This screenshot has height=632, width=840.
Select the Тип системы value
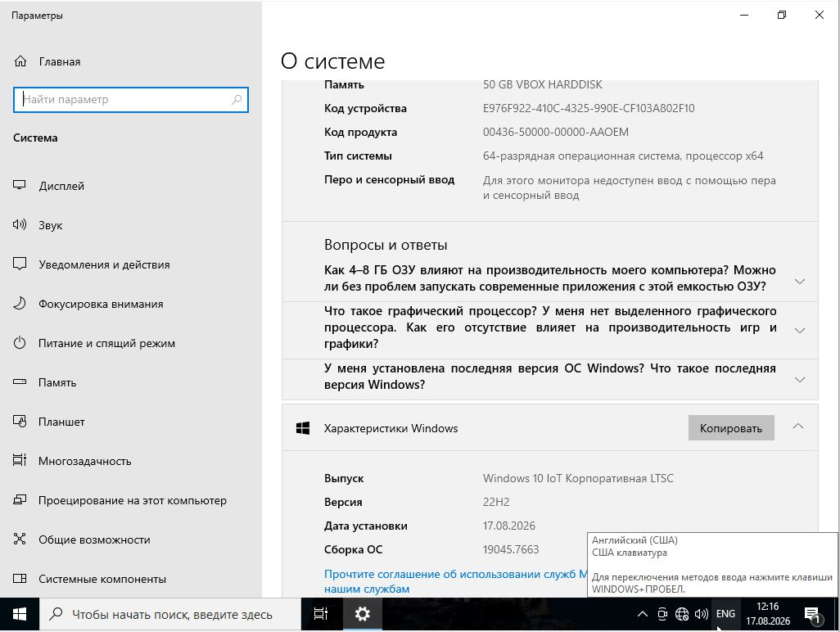(623, 156)
